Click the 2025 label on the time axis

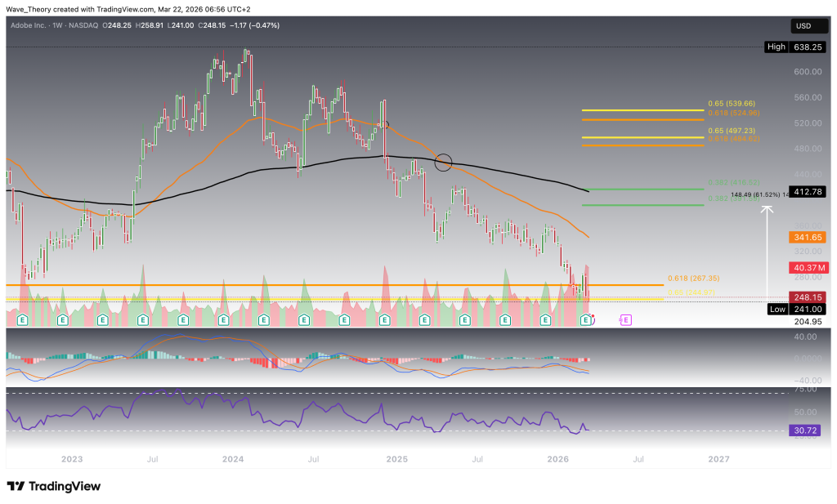pos(396,459)
